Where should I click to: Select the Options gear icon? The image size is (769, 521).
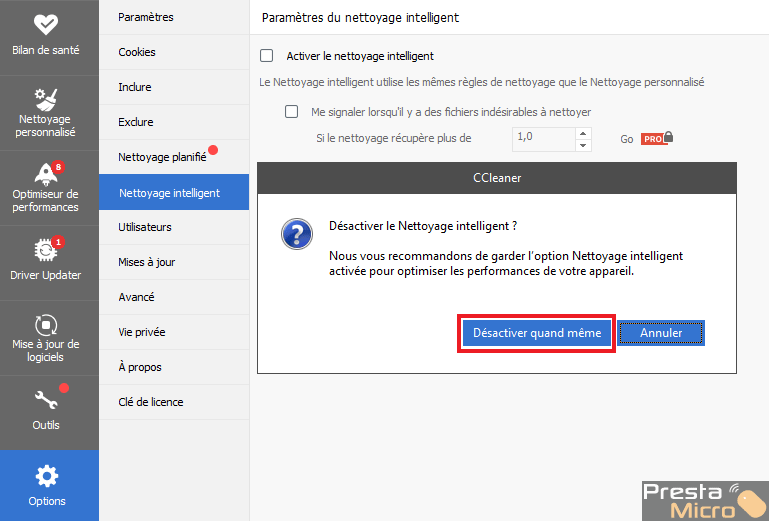click(x=47, y=476)
